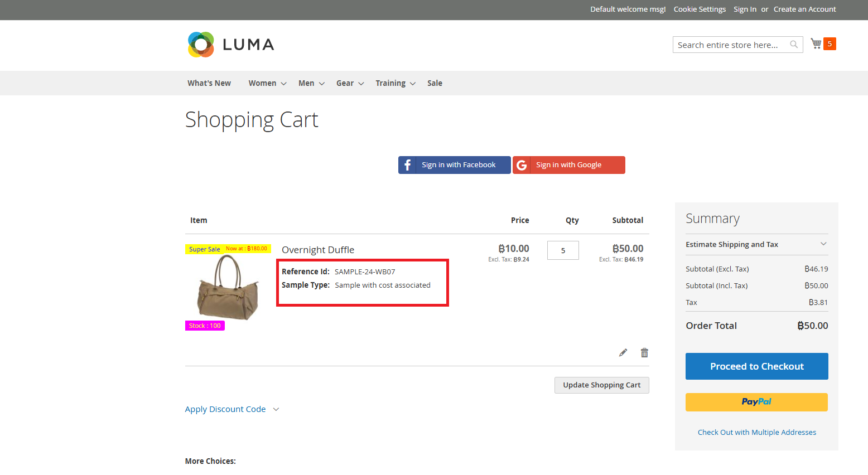
Task: Expand Apply Discount Code section
Action: (232, 409)
